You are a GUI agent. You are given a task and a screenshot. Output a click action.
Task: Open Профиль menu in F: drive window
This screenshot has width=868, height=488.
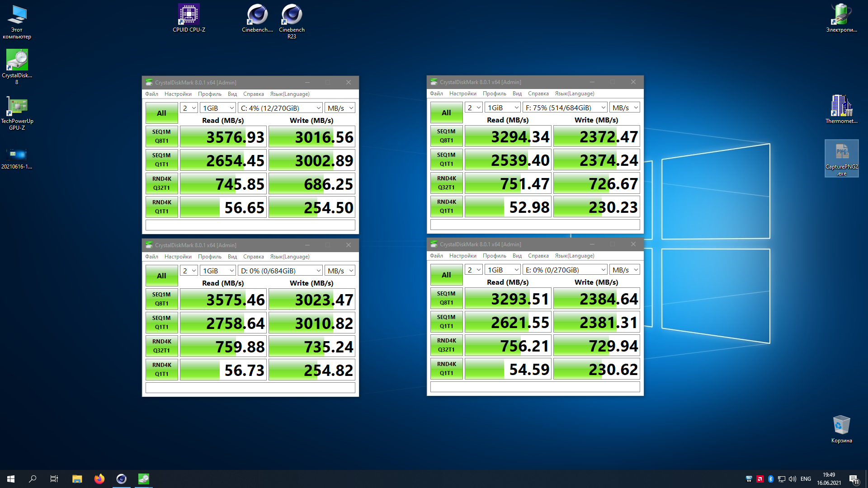[494, 94]
